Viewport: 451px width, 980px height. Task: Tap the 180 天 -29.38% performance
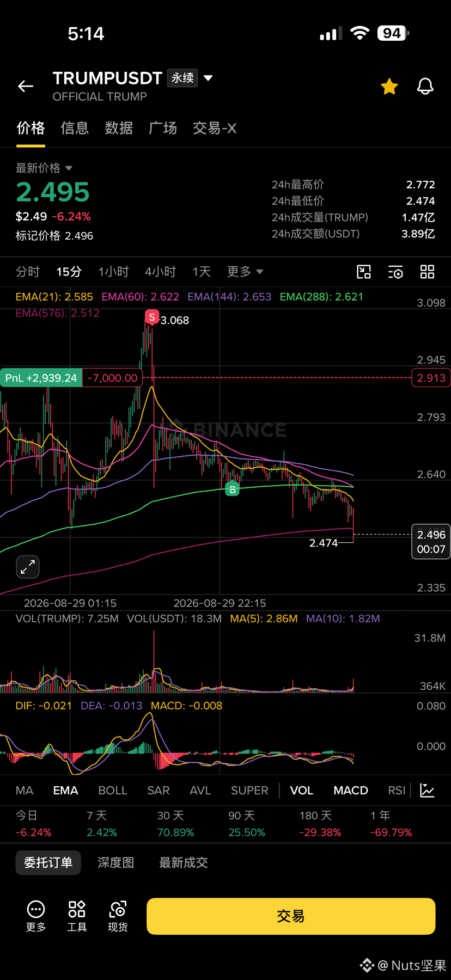pos(320,824)
